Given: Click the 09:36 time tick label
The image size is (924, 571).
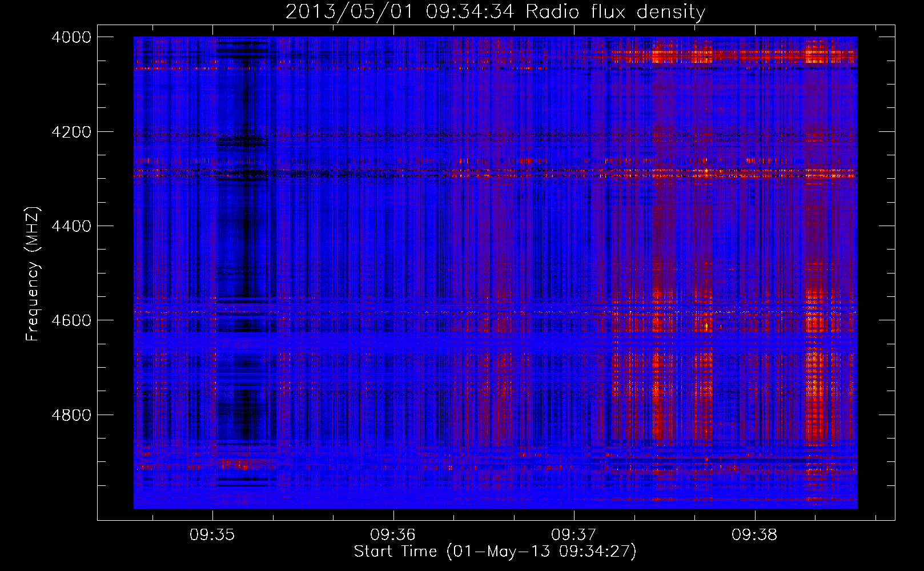Looking at the screenshot, I should [x=393, y=535].
